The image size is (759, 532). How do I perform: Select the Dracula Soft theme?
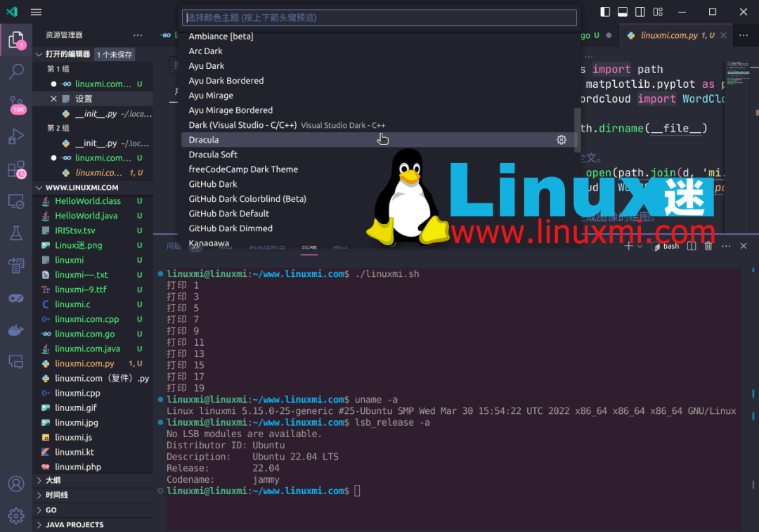coord(379,155)
